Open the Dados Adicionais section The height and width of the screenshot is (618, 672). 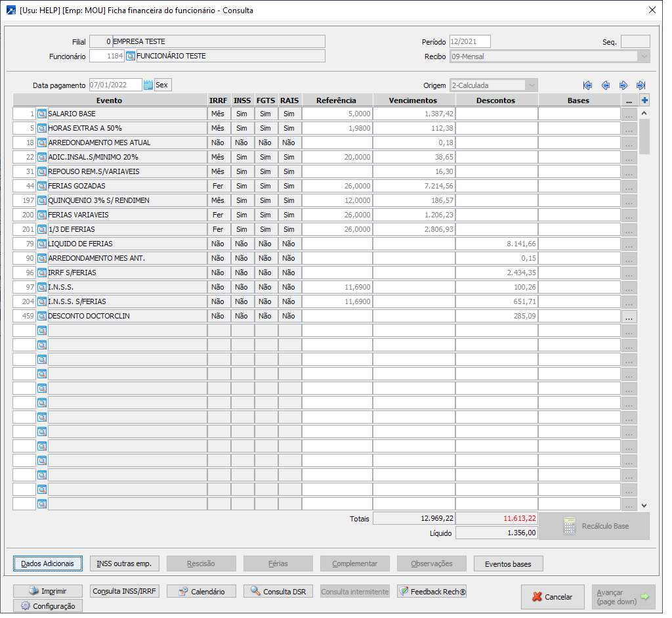point(47,563)
